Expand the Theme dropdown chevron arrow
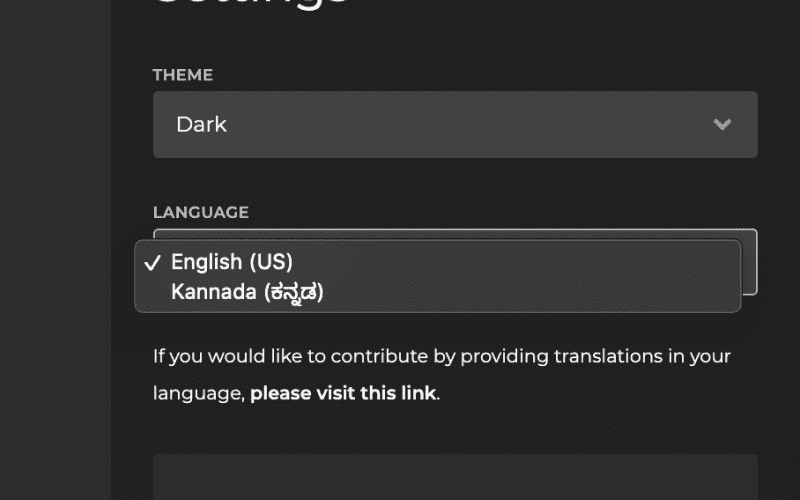Image resolution: width=800 pixels, height=500 pixels. (x=722, y=125)
